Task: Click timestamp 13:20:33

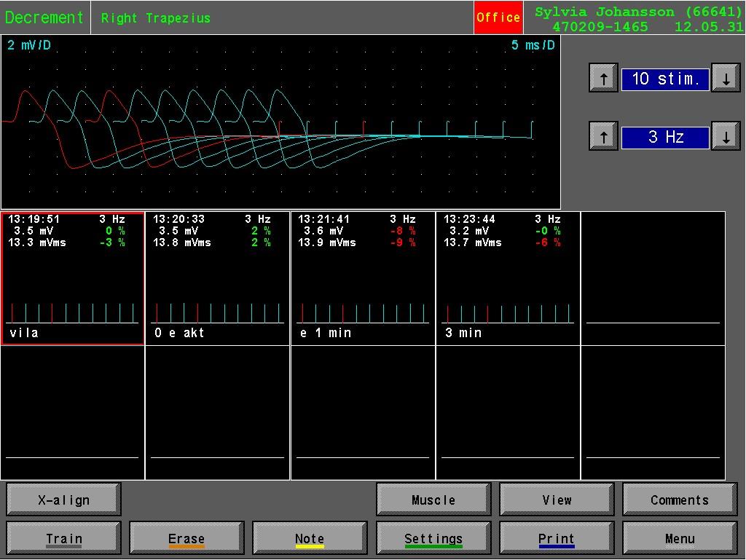Action: pyautogui.click(x=179, y=219)
